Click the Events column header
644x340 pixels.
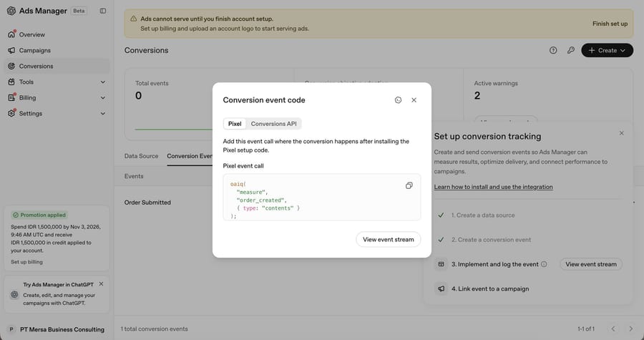pos(134,176)
